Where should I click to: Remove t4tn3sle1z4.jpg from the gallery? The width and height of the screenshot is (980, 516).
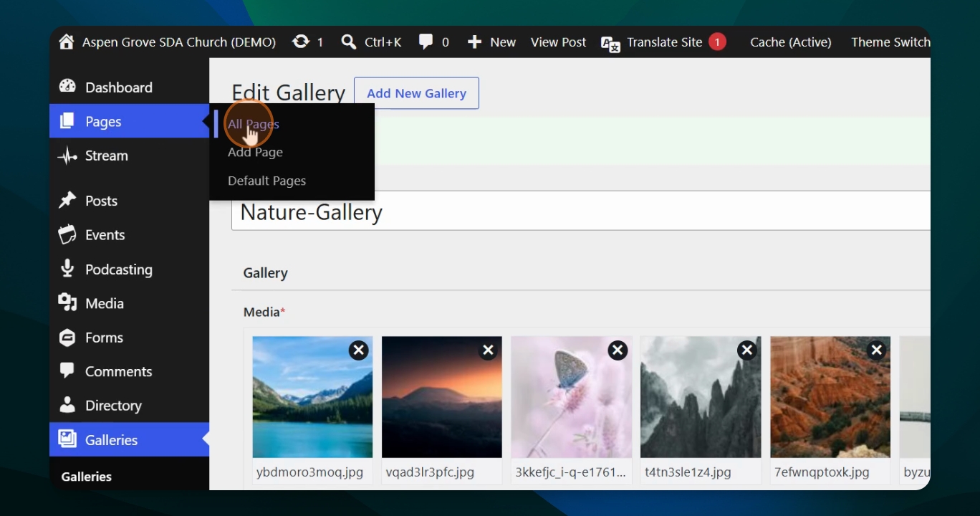pyautogui.click(x=747, y=350)
